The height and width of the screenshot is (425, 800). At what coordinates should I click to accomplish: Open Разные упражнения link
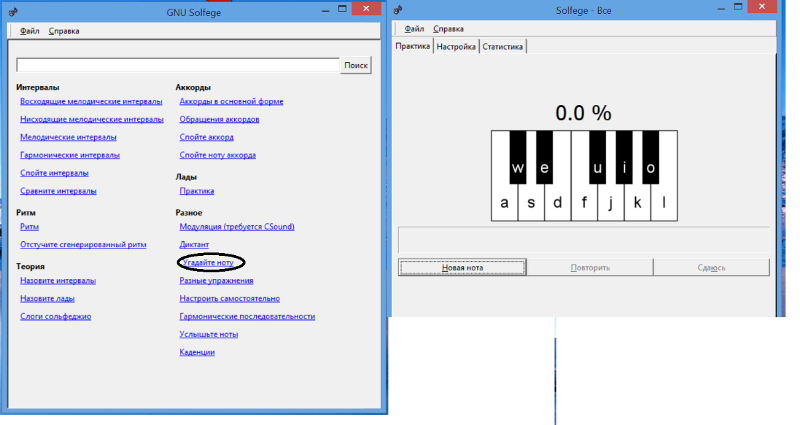click(216, 281)
